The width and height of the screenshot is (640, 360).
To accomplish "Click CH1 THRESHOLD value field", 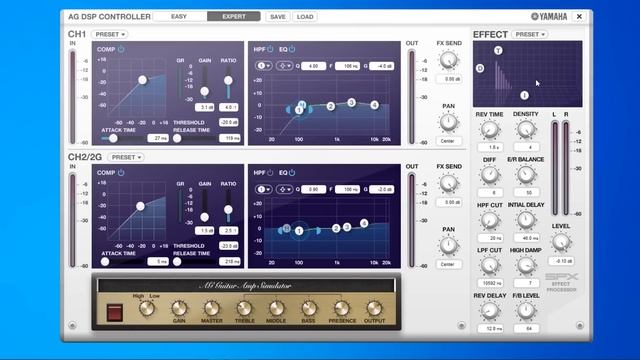I will (x=229, y=122).
